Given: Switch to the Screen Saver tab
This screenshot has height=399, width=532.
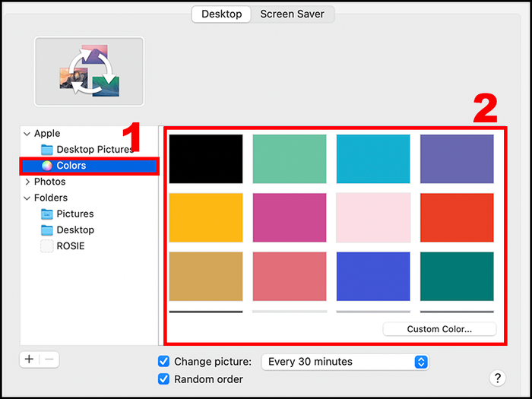Looking at the screenshot, I should [x=292, y=14].
